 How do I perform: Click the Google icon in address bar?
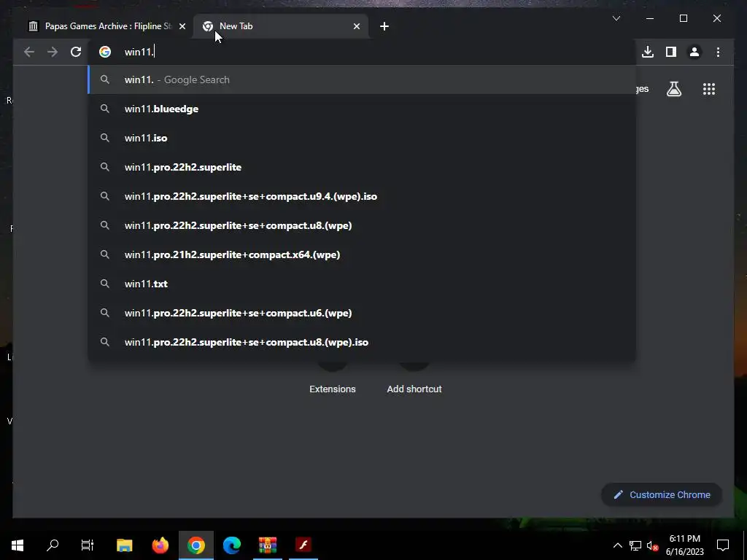(x=105, y=52)
